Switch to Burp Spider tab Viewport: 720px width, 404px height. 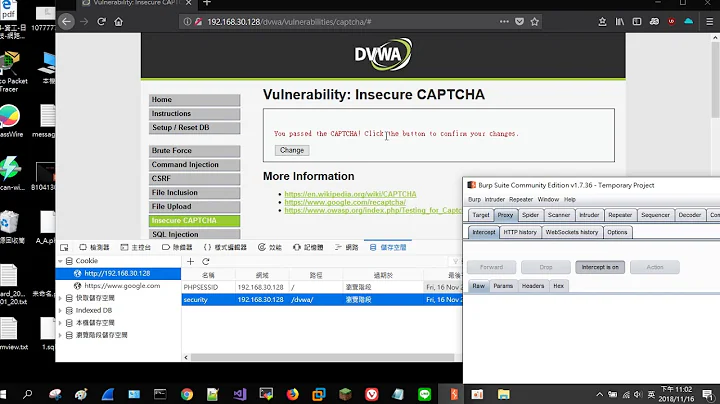530,215
